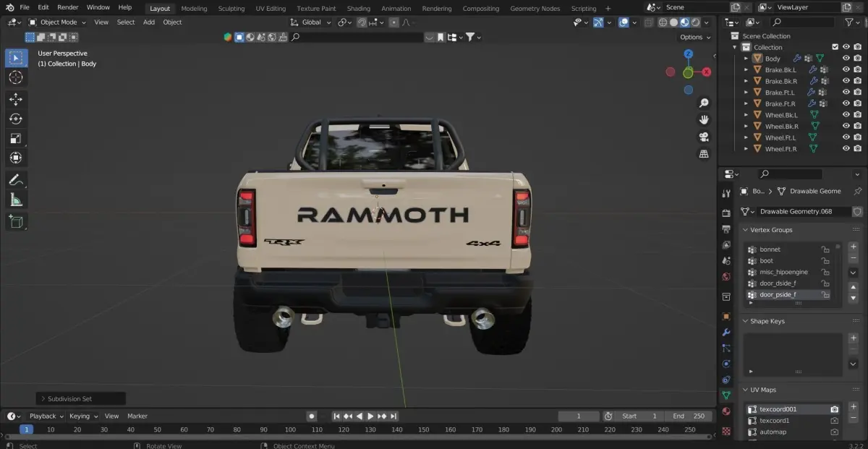Open the Render menu

coord(67,7)
